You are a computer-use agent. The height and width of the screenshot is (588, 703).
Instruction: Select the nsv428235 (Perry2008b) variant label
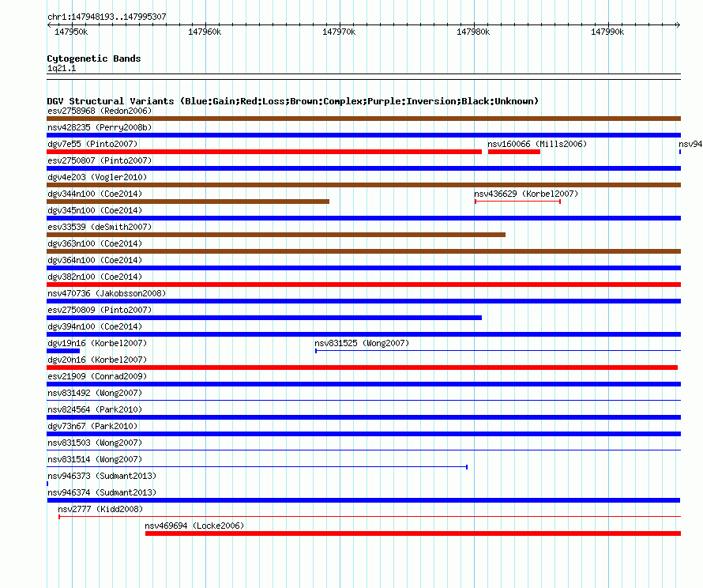click(x=100, y=127)
